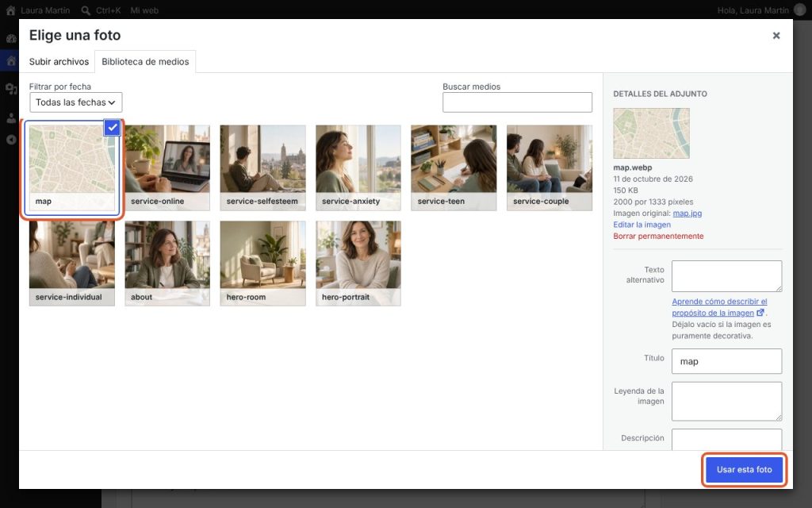The width and height of the screenshot is (812, 508).
Task: Click the Título field containing map
Action: tap(726, 361)
